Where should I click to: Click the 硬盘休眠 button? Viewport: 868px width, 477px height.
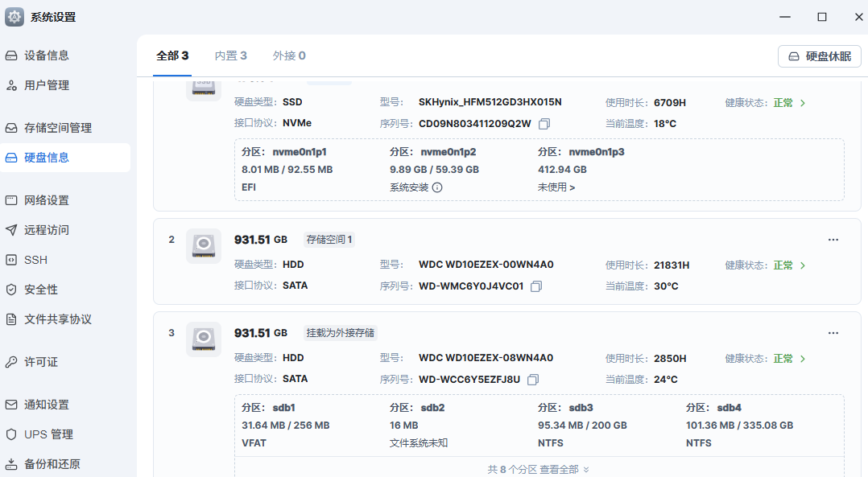click(x=820, y=56)
